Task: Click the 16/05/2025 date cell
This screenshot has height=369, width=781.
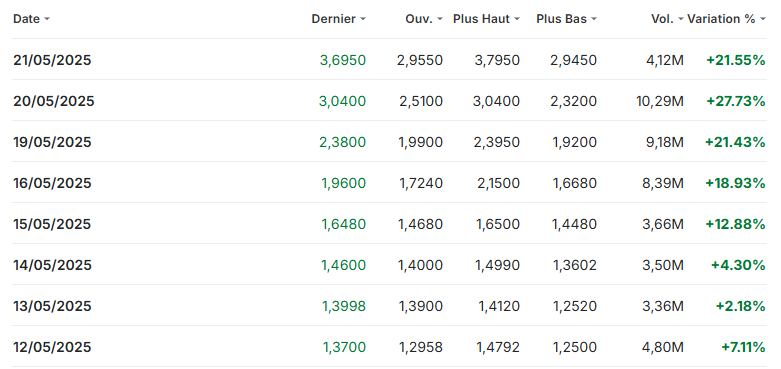Action: [52, 183]
